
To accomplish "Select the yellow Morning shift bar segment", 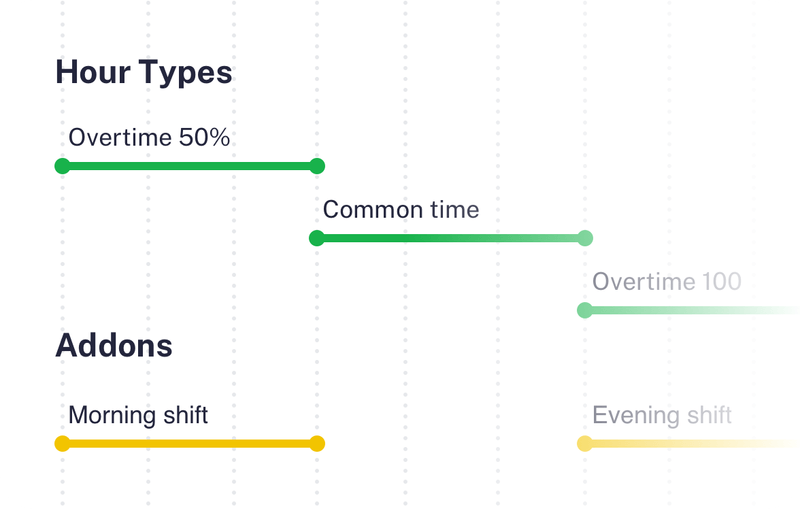I will click(190, 443).
